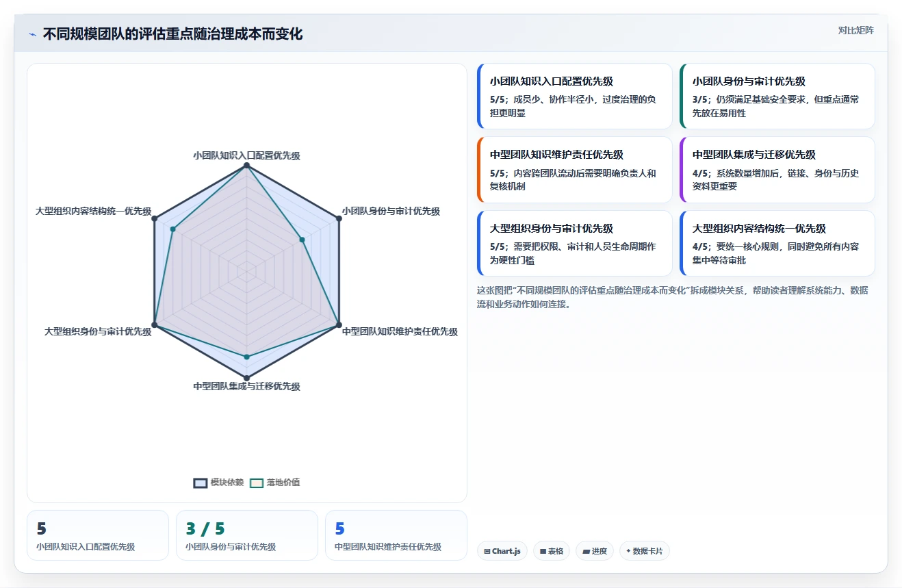The image size is (902, 588).
Task: Open the 大型组织内容结构统一优先级 detail card
Action: point(777,243)
